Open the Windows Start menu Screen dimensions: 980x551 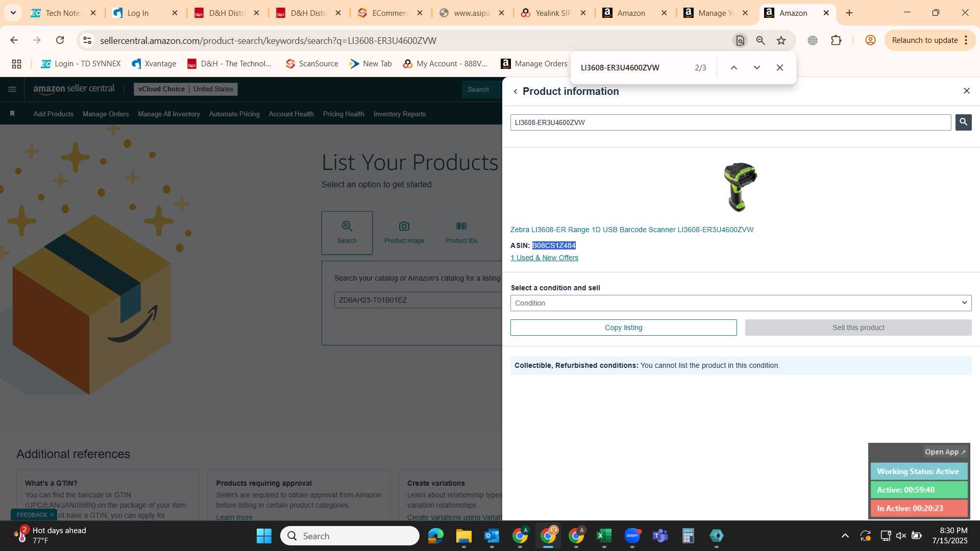[x=264, y=536]
